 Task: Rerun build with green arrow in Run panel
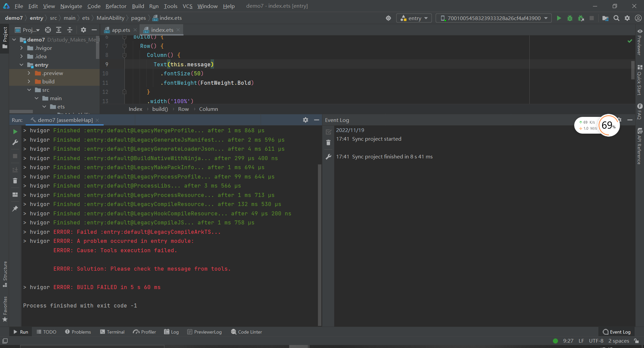pos(15,132)
